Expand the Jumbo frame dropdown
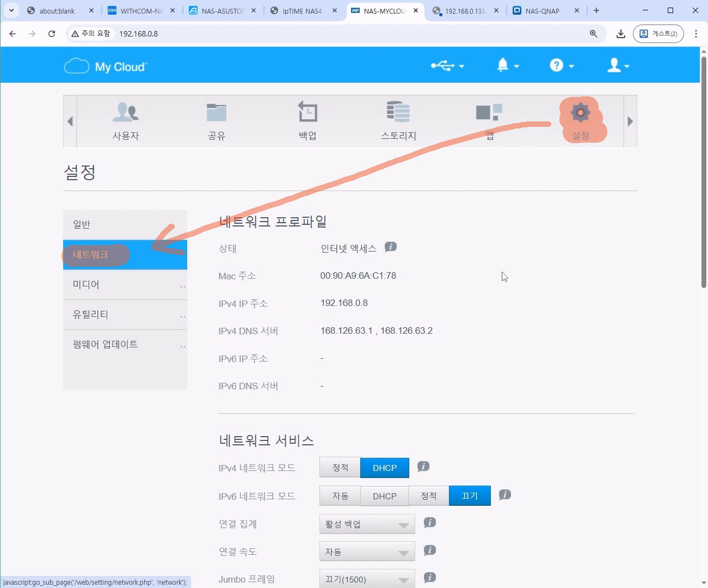This screenshot has width=708, height=588. [367, 579]
